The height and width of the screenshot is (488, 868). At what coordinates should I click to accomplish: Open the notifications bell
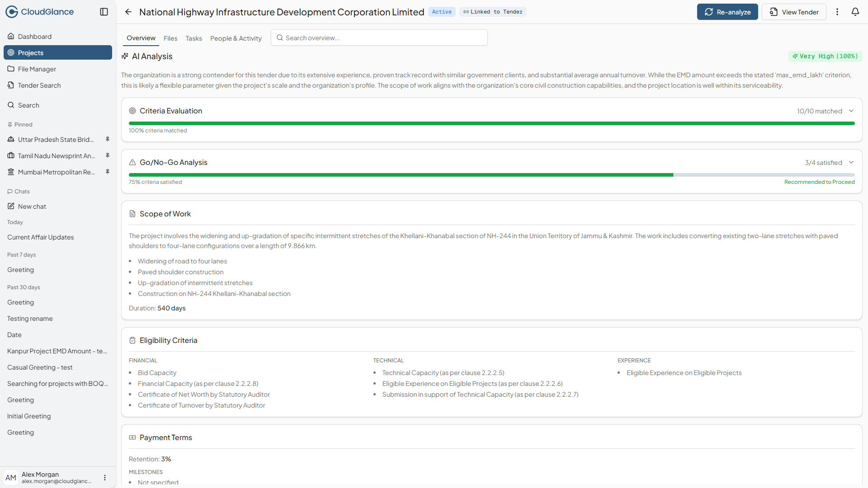(855, 12)
